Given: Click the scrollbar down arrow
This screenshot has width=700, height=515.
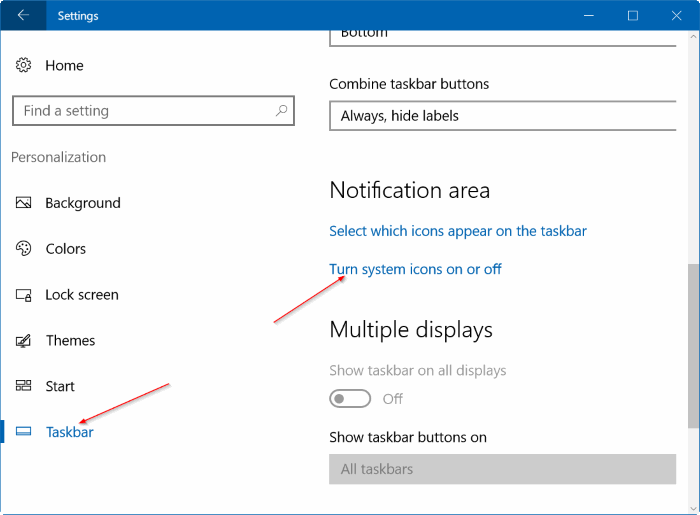Looking at the screenshot, I should tap(693, 508).
